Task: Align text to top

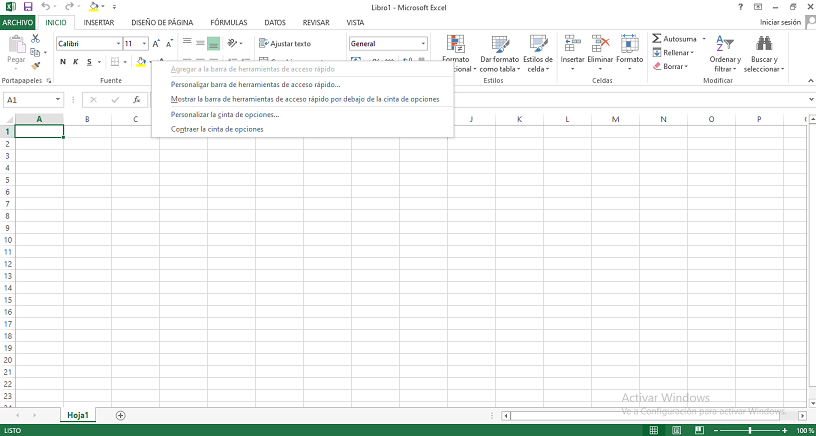Action: [x=187, y=43]
